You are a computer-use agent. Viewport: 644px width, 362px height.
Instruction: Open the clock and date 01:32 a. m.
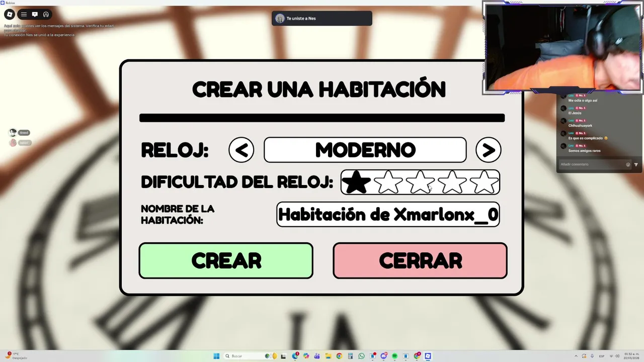(632, 356)
